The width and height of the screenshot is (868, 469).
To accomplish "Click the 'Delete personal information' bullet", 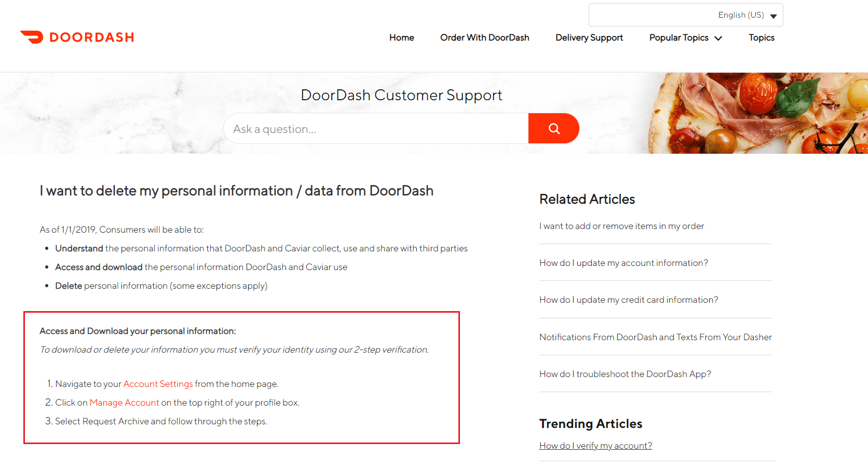I will (x=161, y=286).
